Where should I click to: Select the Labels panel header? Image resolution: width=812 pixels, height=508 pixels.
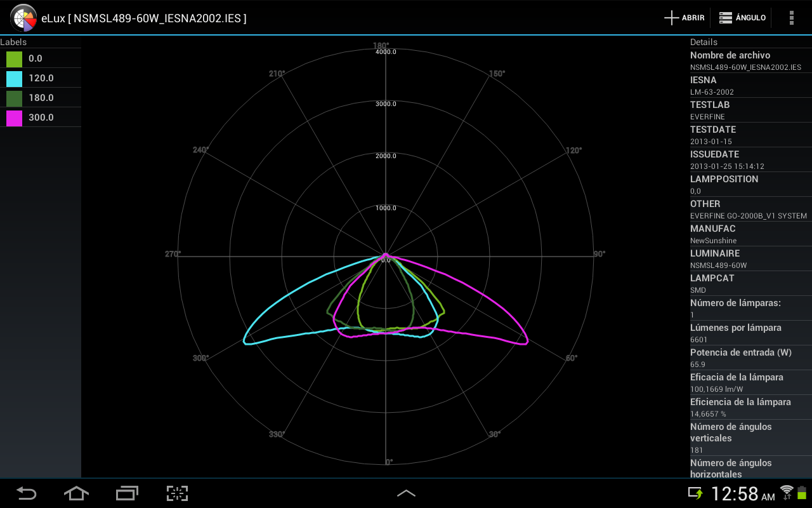pos(14,42)
